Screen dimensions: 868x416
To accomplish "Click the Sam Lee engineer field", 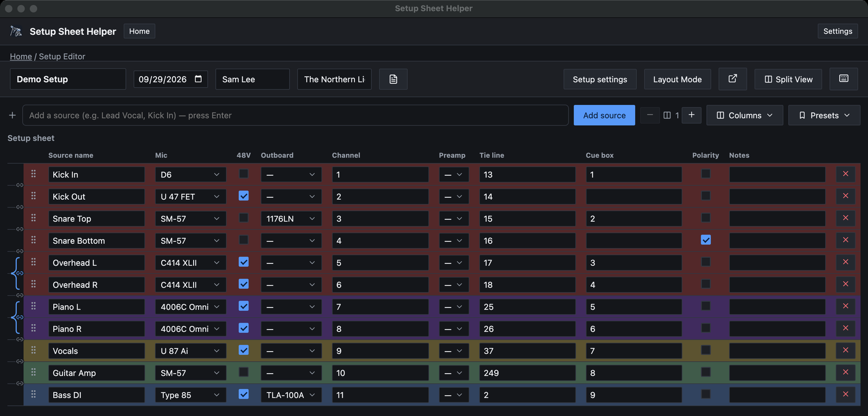I will click(252, 79).
